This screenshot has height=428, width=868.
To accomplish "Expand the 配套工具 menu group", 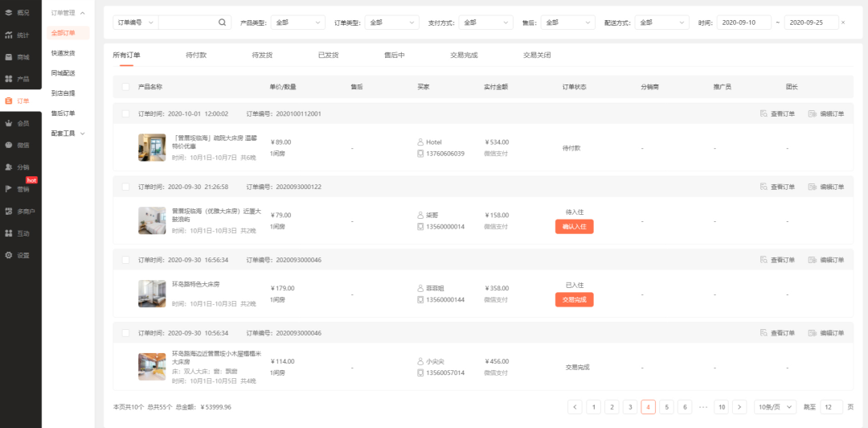I will (x=67, y=133).
